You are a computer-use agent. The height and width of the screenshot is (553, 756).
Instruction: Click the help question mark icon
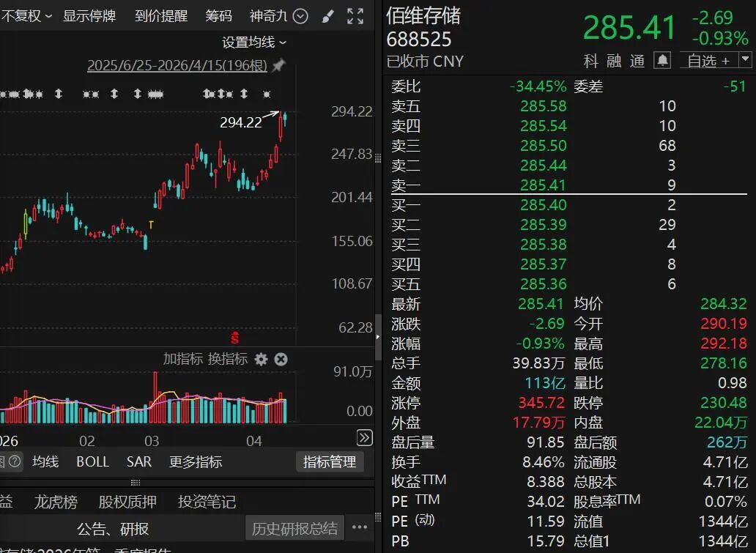point(14,461)
